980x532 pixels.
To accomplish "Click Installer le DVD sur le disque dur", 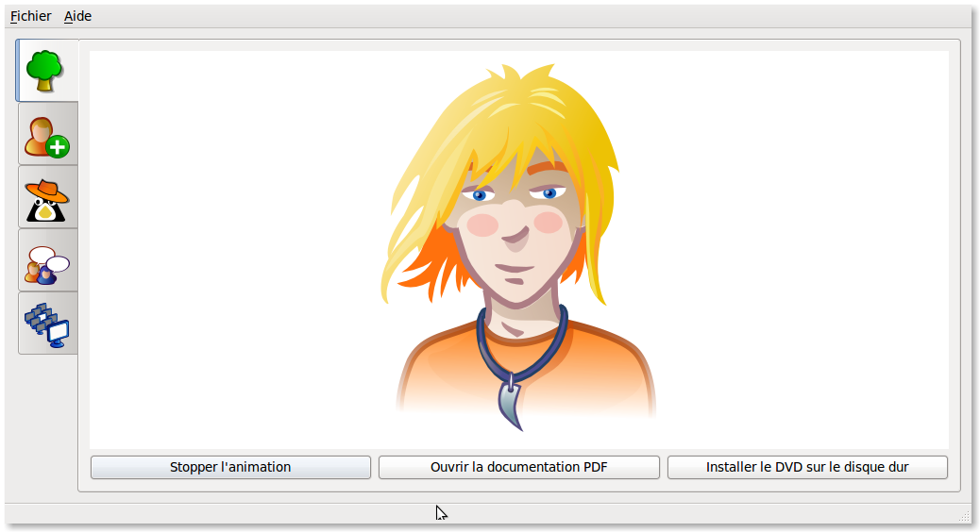I will (x=807, y=467).
